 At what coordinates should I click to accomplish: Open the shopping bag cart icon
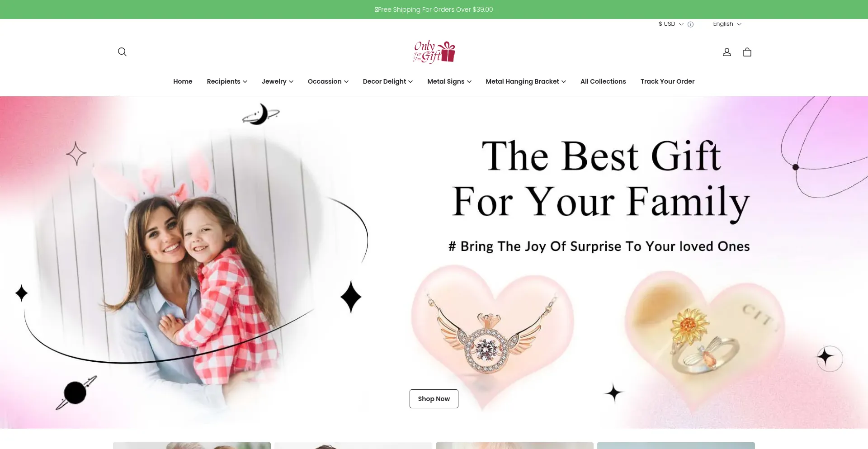[747, 52]
